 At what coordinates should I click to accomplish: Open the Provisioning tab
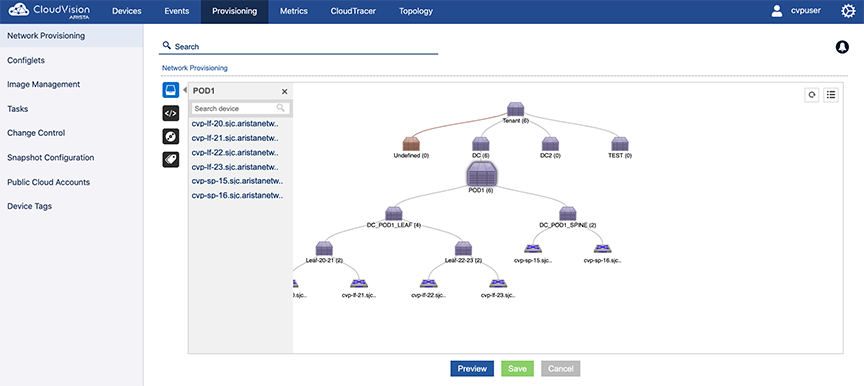tap(235, 11)
